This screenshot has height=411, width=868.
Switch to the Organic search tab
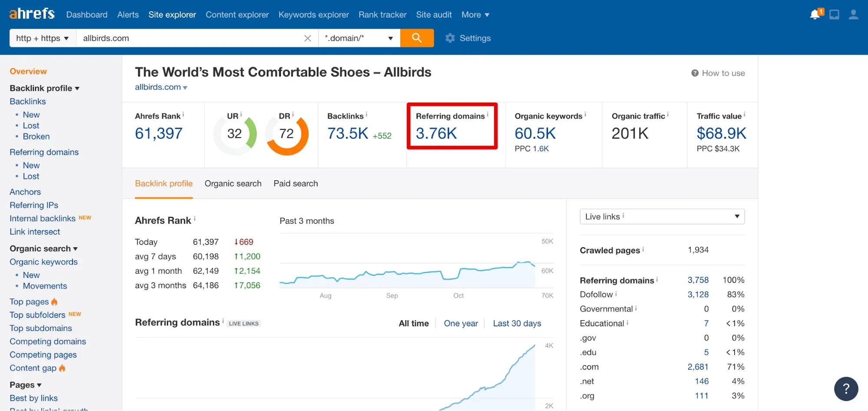click(233, 184)
